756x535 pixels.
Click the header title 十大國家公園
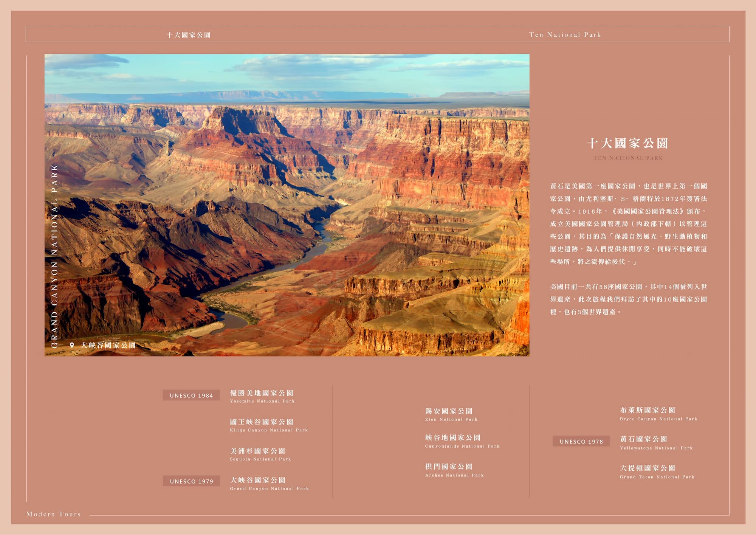(189, 35)
